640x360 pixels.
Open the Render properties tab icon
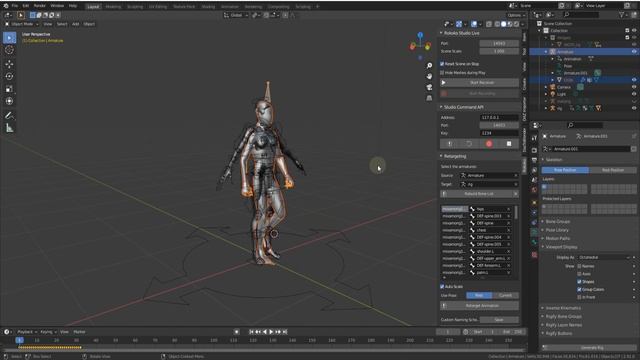[534, 150]
